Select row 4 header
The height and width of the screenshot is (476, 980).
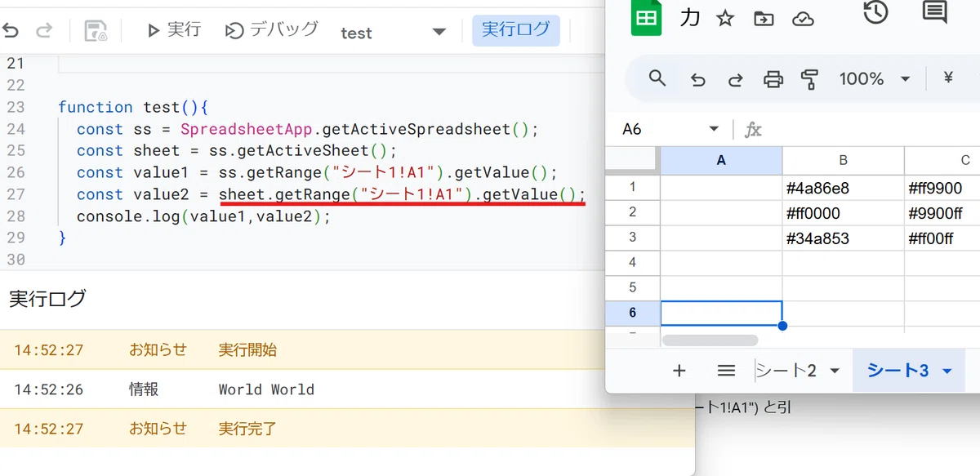point(632,263)
